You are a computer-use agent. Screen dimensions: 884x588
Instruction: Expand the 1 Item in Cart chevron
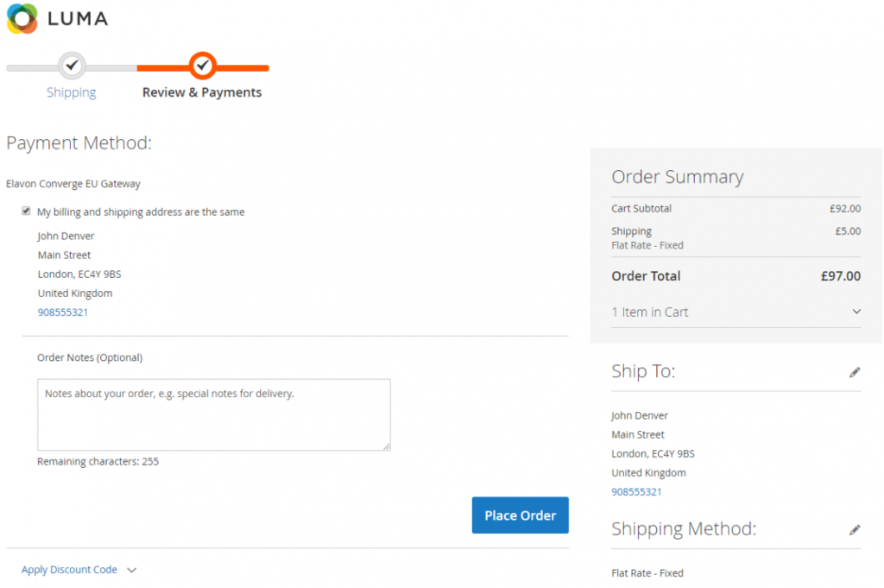pyautogui.click(x=855, y=312)
